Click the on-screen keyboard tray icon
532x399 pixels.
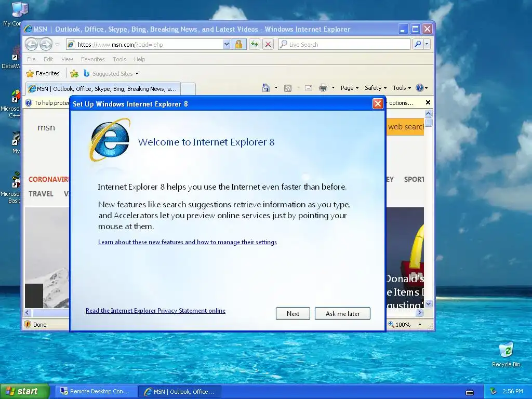[470, 392]
